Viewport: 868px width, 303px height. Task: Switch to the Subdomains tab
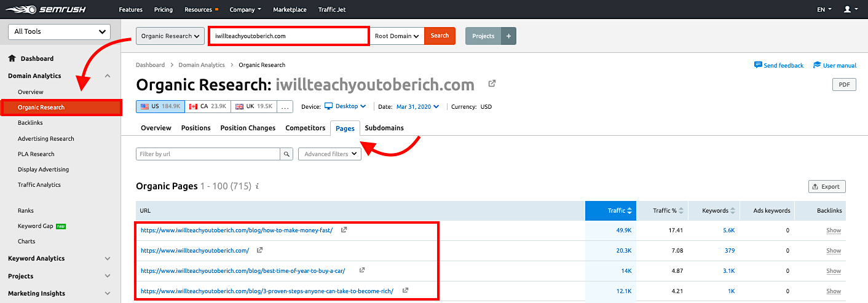coord(384,128)
